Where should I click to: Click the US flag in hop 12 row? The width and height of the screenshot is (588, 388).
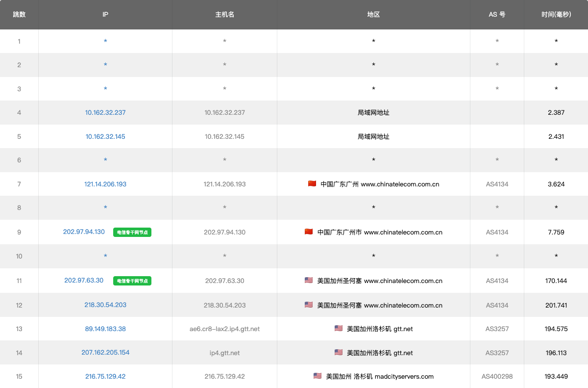[309, 305]
